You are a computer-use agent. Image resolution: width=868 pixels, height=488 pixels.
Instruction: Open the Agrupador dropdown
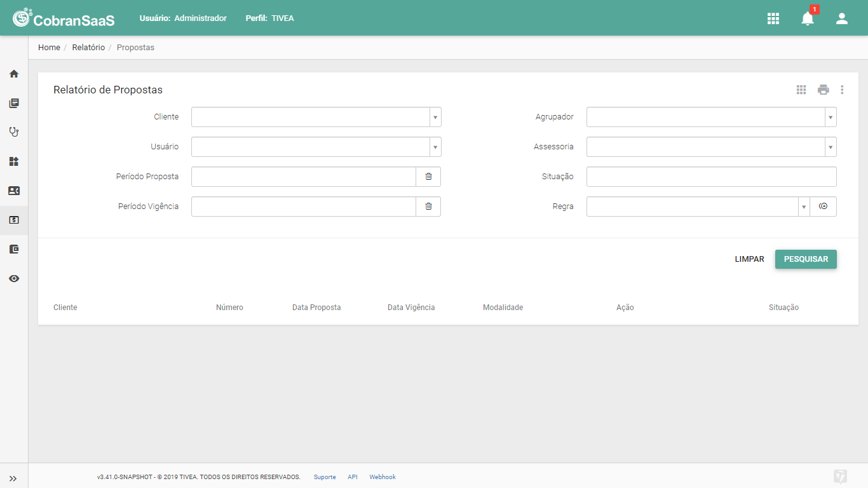click(712, 117)
